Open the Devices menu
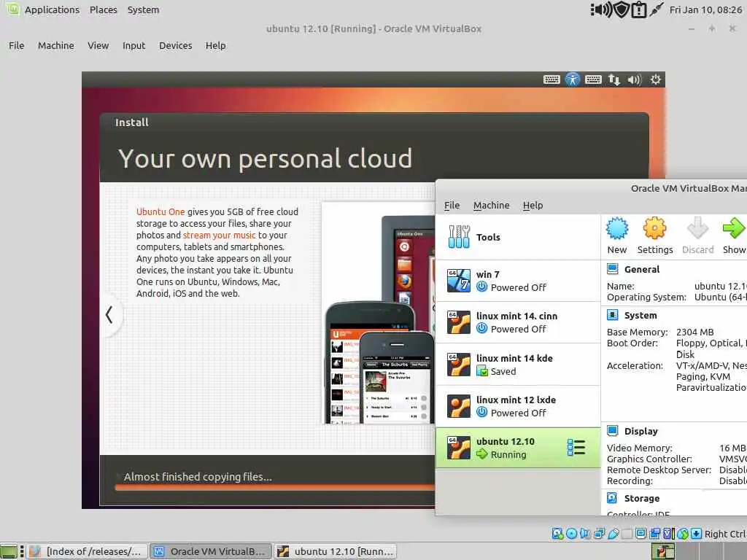 click(175, 46)
